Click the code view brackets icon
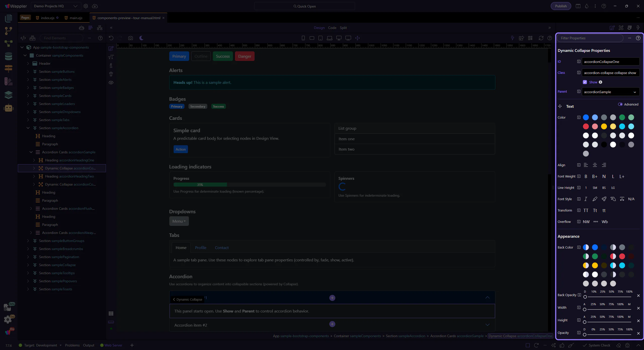Viewport: 644px width, 350px height. pyautogui.click(x=23, y=38)
